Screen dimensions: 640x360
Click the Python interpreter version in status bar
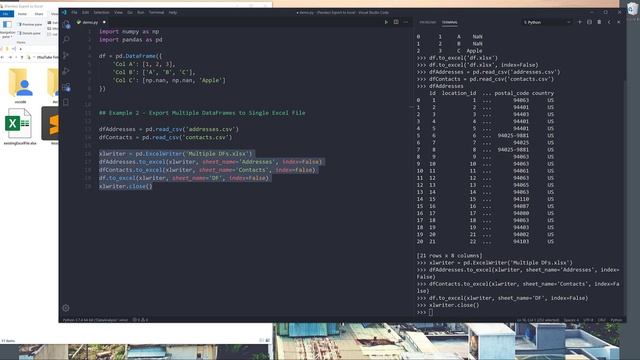pyautogui.click(x=95, y=320)
